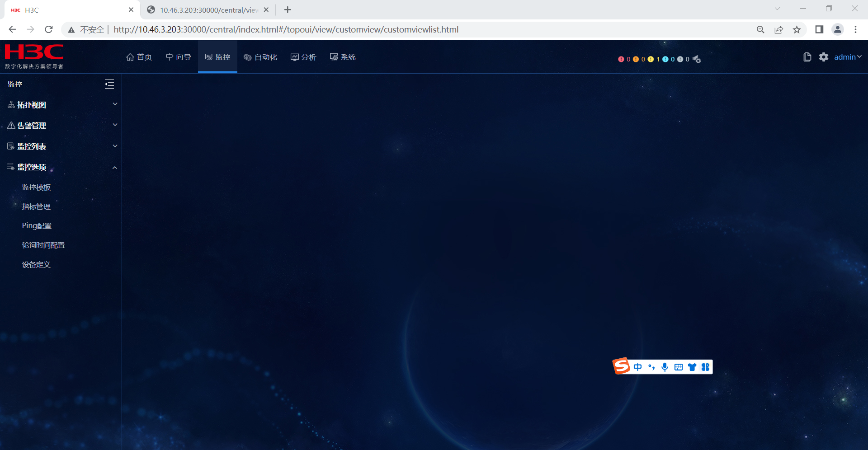Open the Chrome three-dot menu
868x450 pixels.
(x=855, y=29)
